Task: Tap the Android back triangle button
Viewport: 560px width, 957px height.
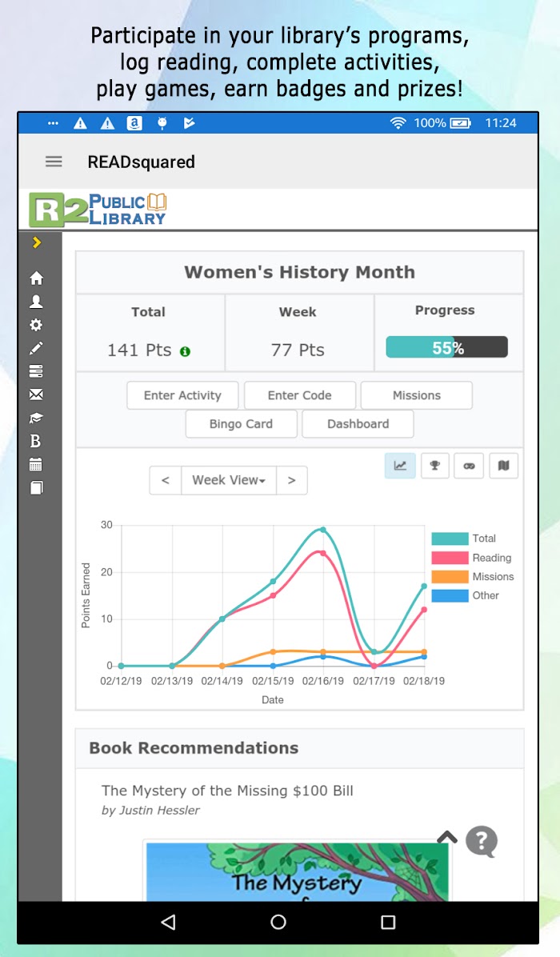Action: click(169, 922)
